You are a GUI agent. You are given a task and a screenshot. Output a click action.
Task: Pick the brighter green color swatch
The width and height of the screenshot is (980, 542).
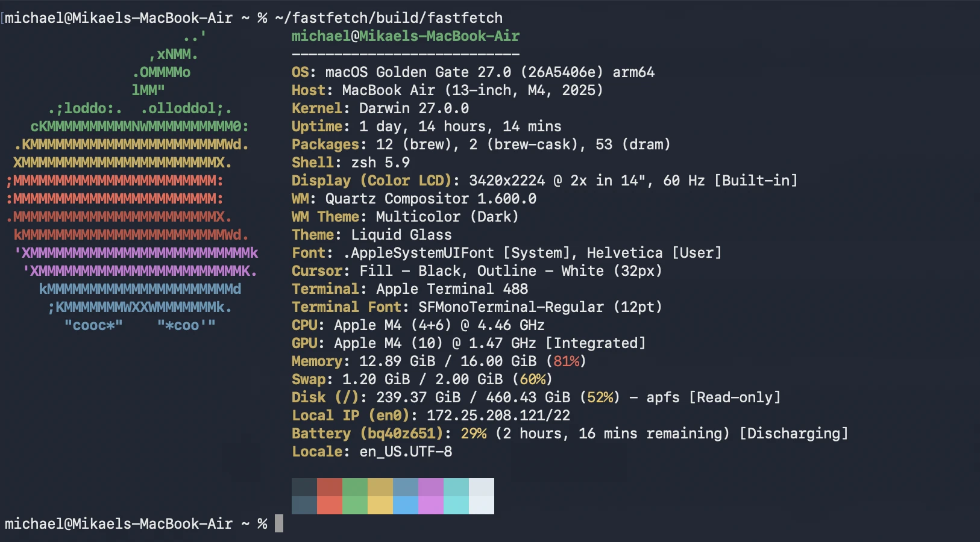point(355,505)
